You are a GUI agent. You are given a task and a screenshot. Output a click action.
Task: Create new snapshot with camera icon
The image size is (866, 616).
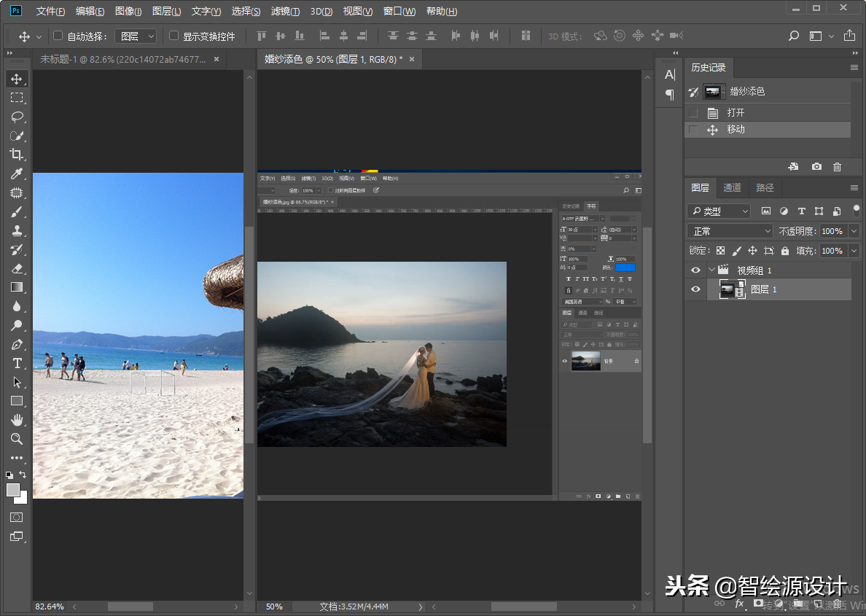816,167
